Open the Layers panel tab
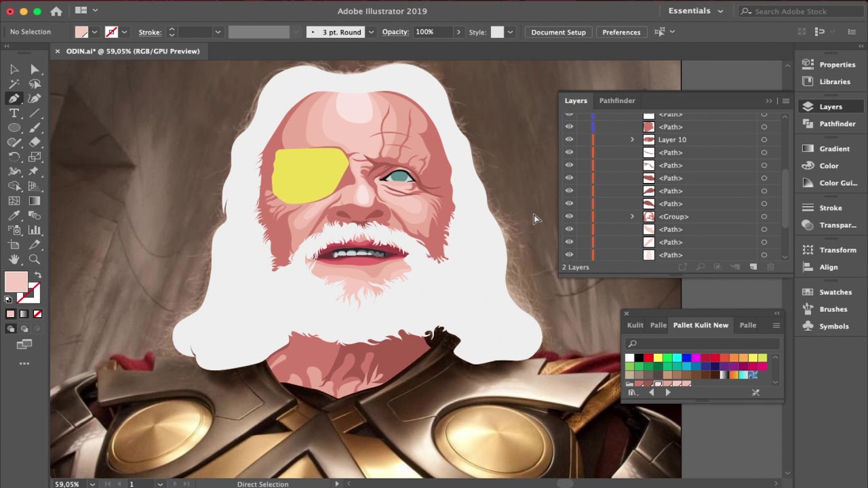This screenshot has width=868, height=488. pyautogui.click(x=576, y=100)
